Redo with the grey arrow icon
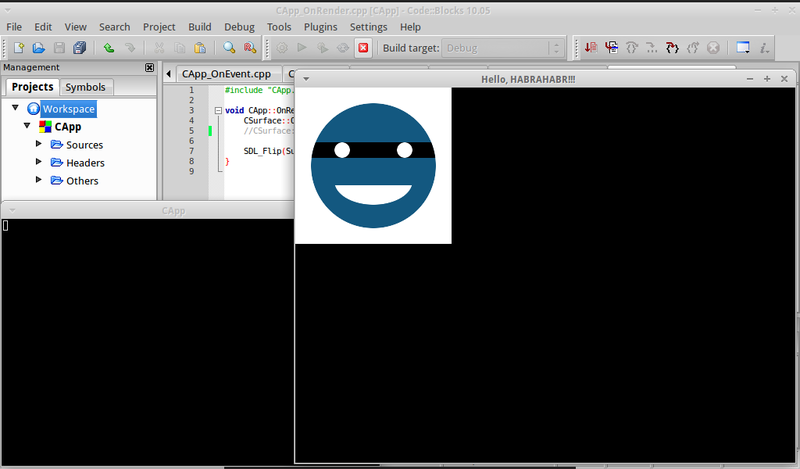 [x=130, y=48]
